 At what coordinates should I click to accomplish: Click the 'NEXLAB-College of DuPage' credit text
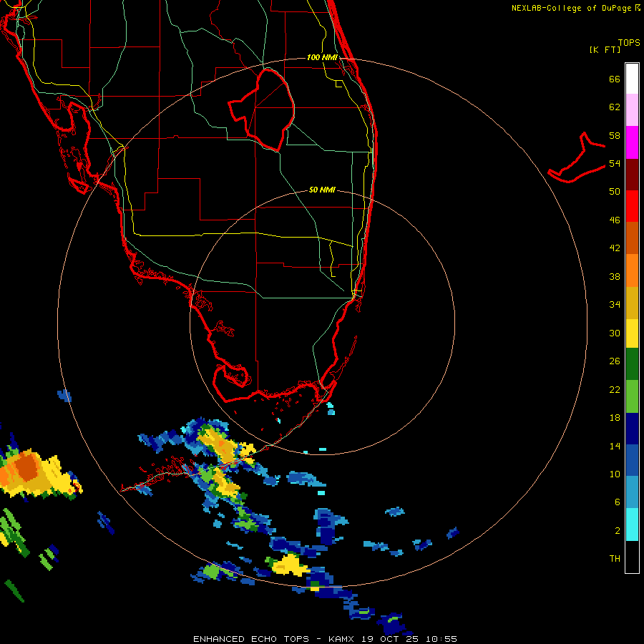coord(571,8)
